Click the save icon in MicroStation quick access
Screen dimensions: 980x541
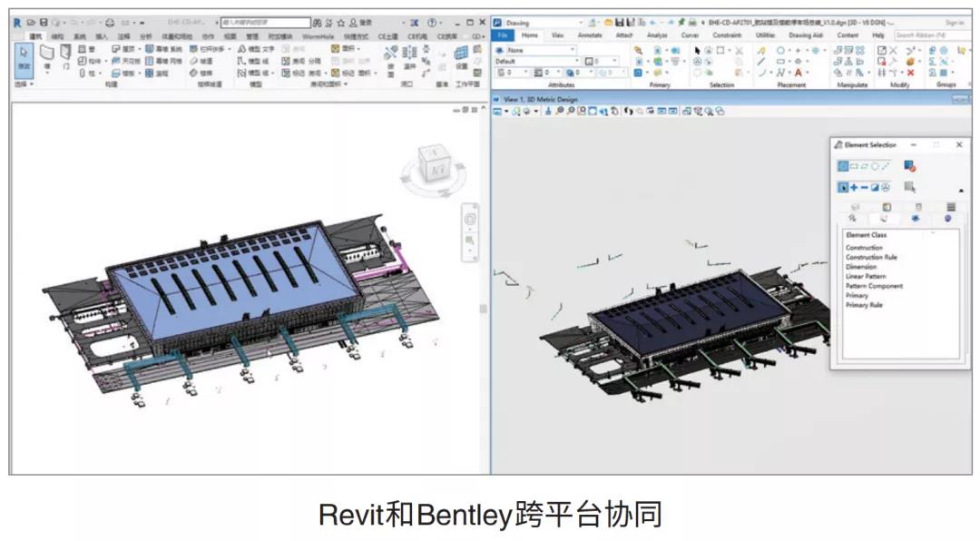(620, 23)
